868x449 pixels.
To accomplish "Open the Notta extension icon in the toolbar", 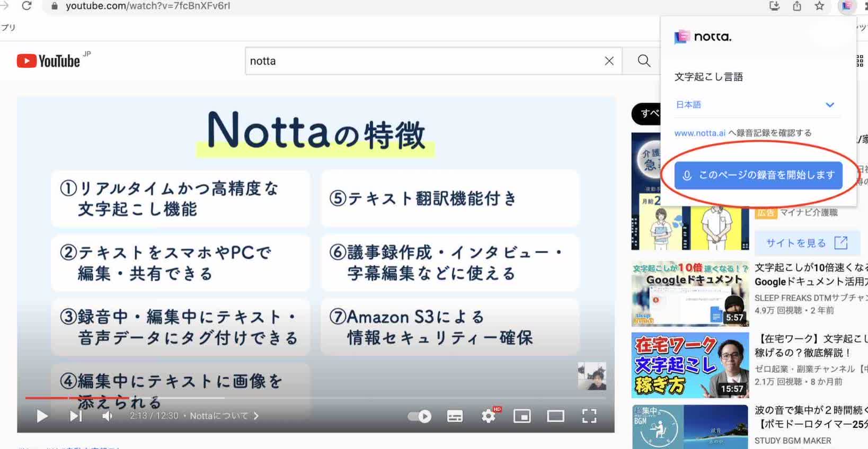I will 846,6.
